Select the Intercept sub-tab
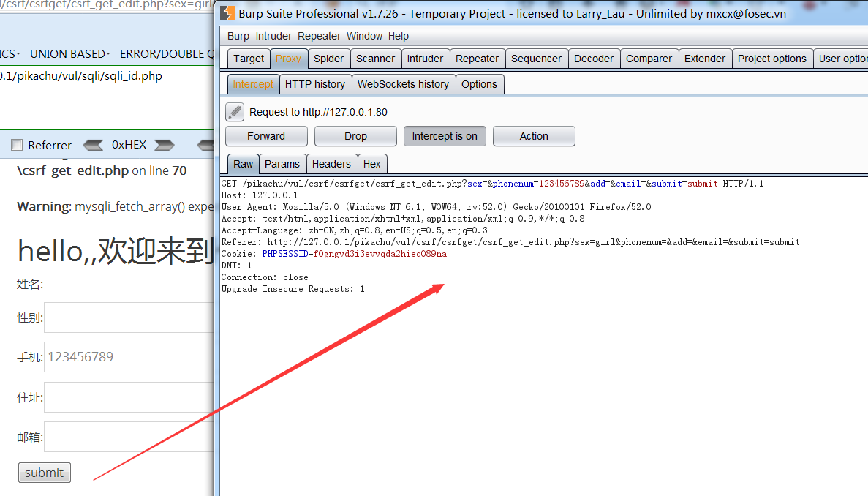Image resolution: width=868 pixels, height=496 pixels. [x=252, y=84]
